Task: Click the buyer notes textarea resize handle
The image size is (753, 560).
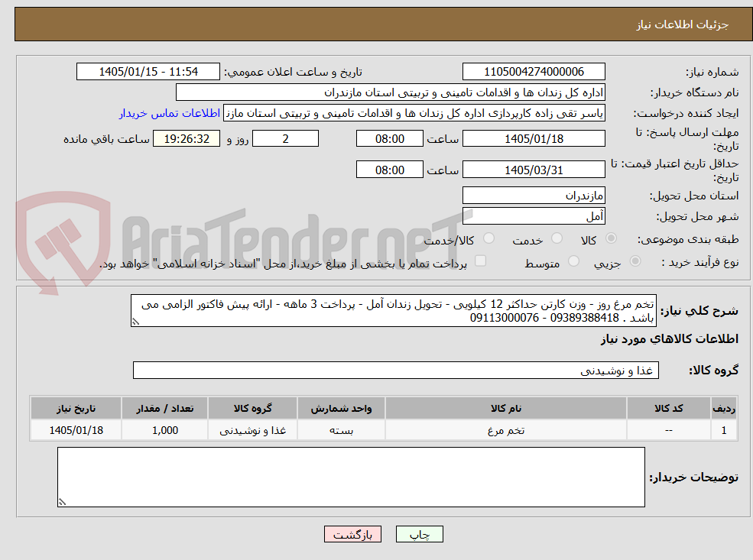Action: 62,502
